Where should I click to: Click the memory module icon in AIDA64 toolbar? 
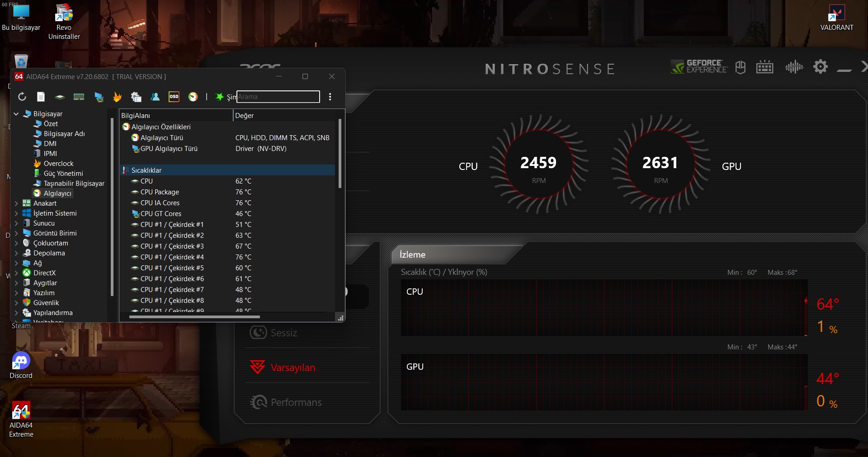click(x=79, y=97)
